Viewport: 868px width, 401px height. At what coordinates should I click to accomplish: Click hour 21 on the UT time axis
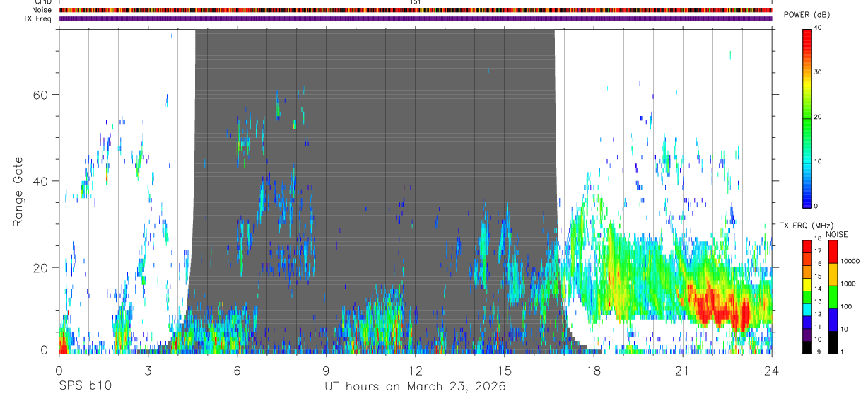coord(683,370)
